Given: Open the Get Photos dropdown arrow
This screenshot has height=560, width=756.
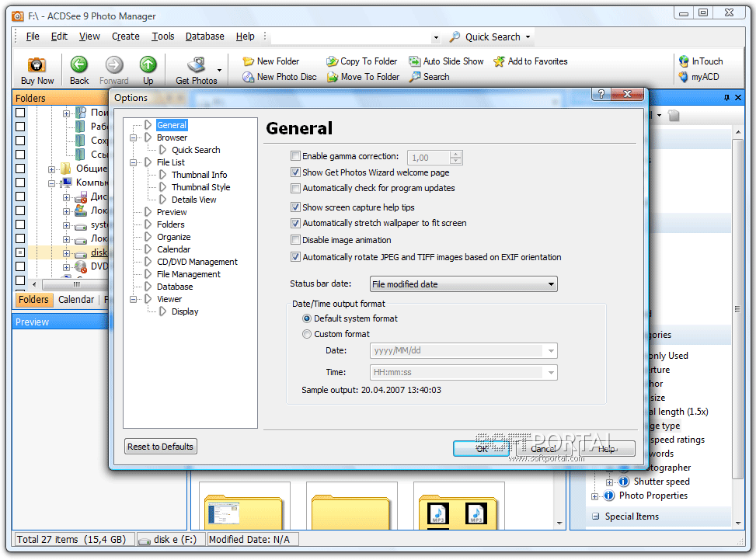Looking at the screenshot, I should point(219,71).
